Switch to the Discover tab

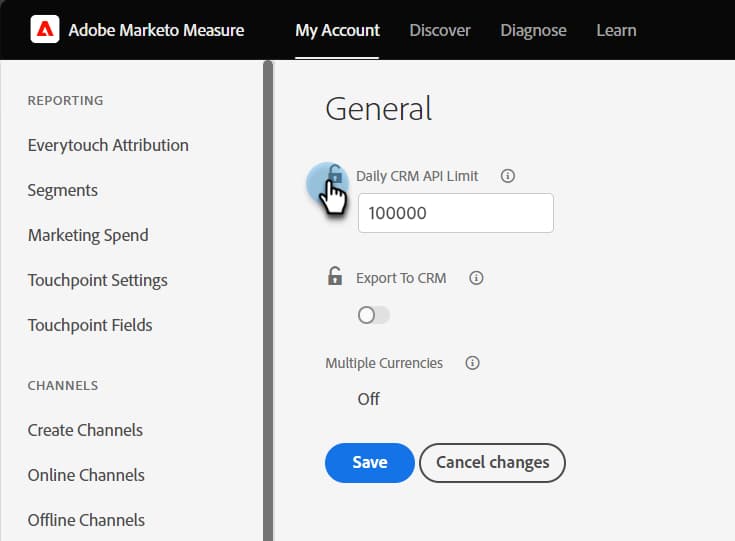pos(440,30)
